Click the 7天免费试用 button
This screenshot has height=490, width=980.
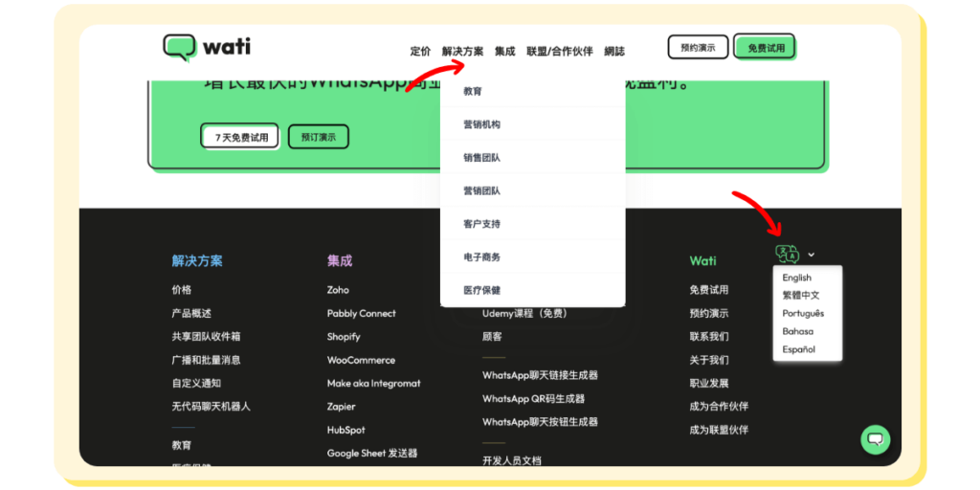click(239, 136)
